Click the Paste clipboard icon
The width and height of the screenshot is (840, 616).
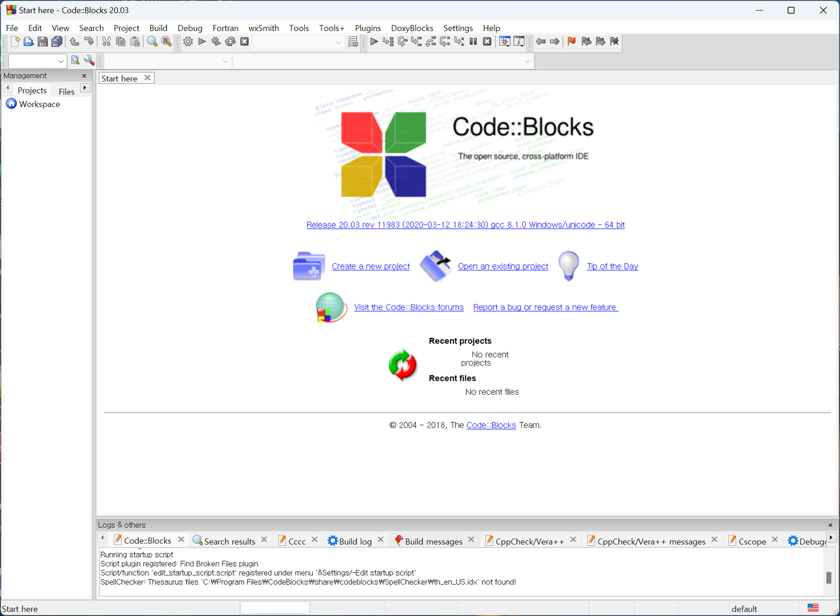pyautogui.click(x=135, y=41)
